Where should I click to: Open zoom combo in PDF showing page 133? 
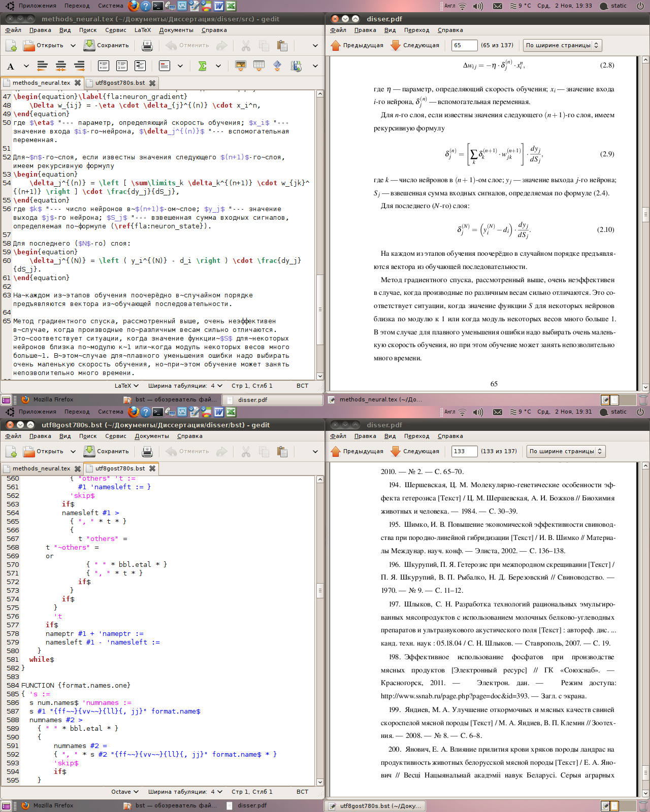tap(566, 451)
